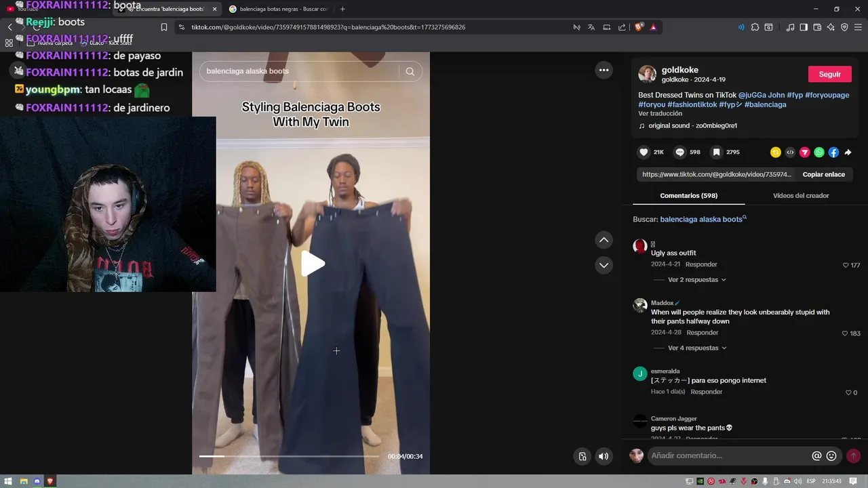Open the emoji picker in comment box
The image size is (868, 488).
(831, 456)
